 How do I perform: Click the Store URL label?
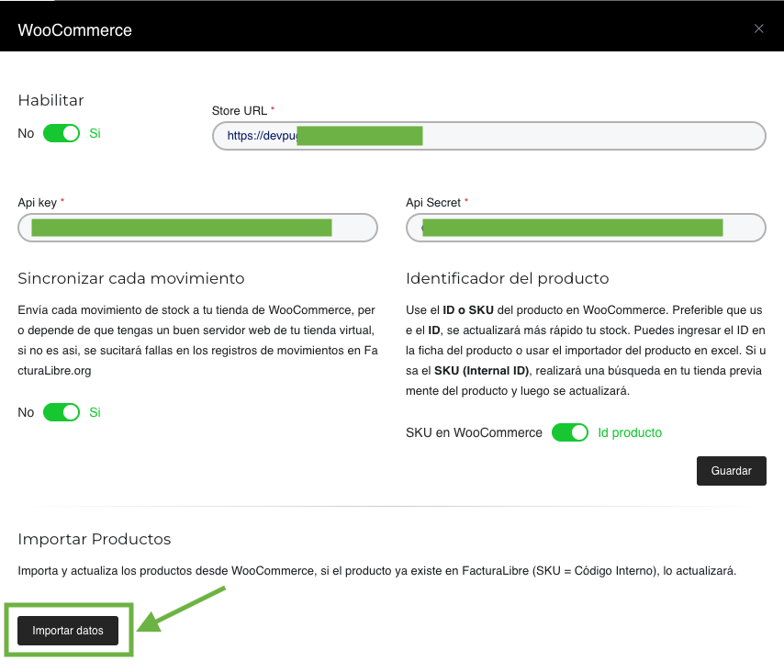240,110
